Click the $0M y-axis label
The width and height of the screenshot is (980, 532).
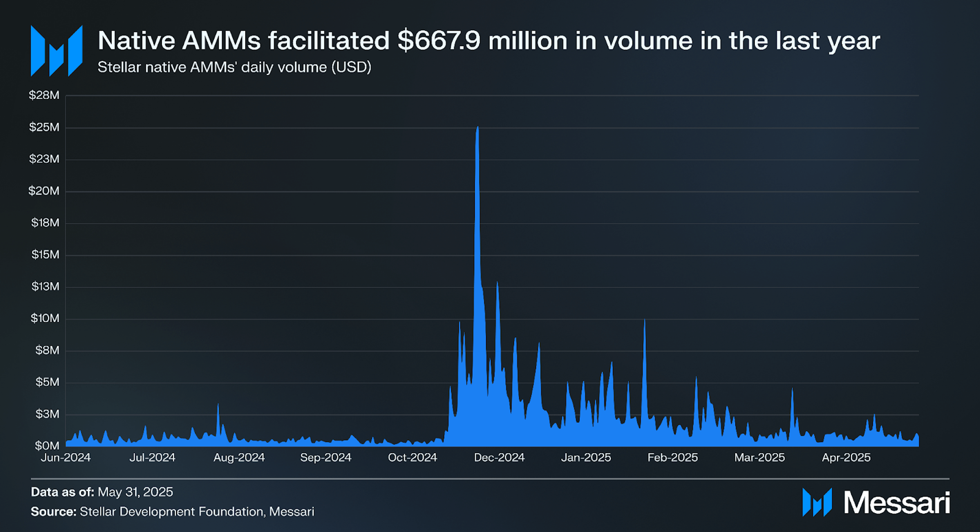point(47,445)
